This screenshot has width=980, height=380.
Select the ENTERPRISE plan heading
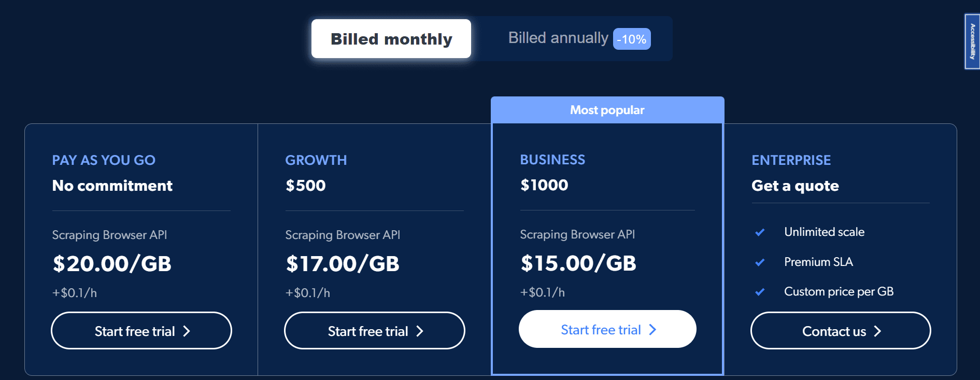point(791,160)
